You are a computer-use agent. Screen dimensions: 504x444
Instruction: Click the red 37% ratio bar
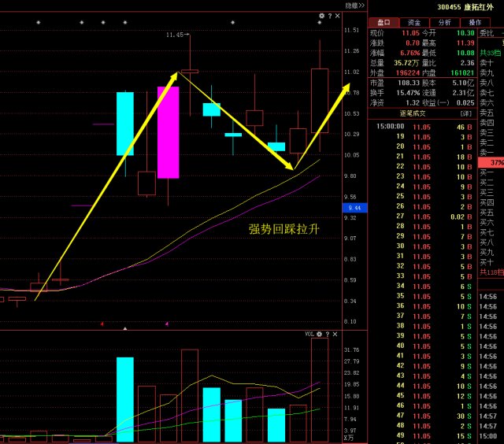point(491,163)
